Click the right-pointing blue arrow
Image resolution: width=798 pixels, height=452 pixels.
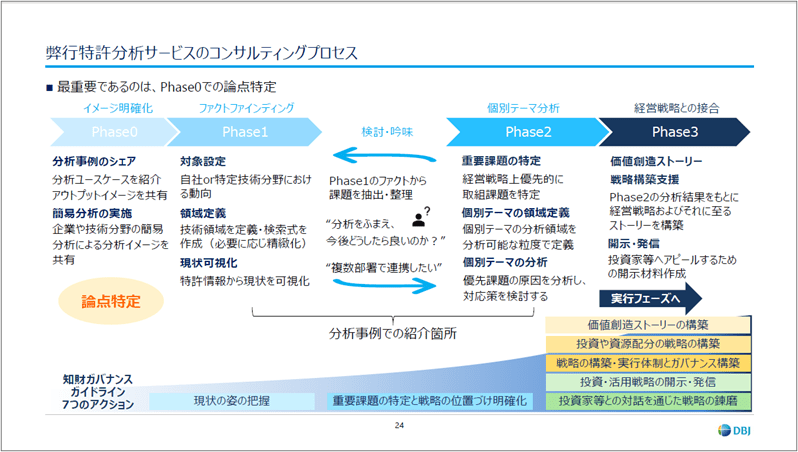[x=385, y=285]
